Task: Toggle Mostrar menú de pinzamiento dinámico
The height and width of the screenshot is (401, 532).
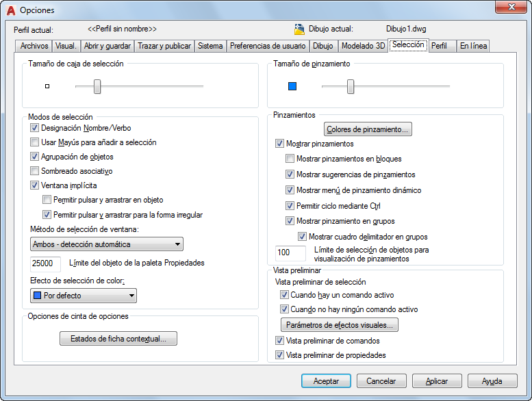Action: pyautogui.click(x=290, y=190)
